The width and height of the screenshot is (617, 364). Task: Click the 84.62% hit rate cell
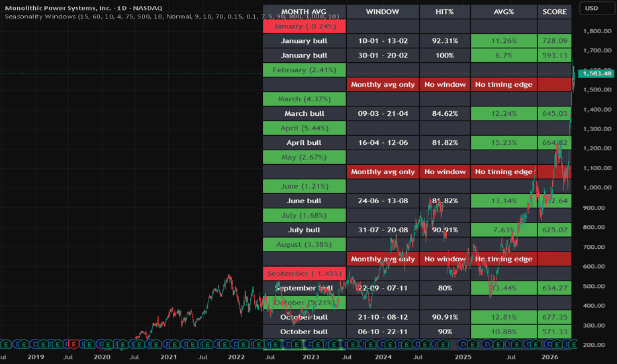pos(445,114)
